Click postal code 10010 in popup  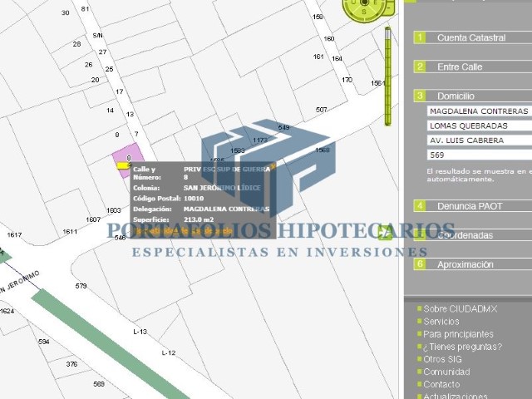pyautogui.click(x=194, y=199)
